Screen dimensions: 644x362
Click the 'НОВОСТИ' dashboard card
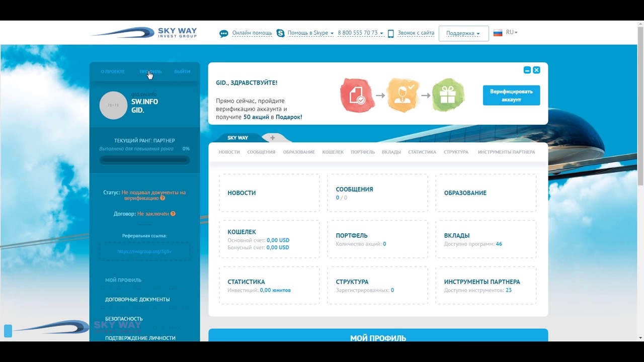270,193
